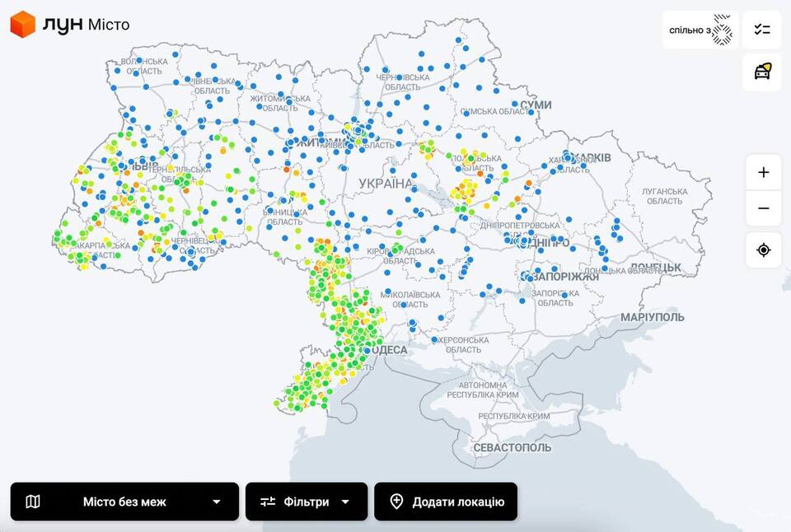The width and height of the screenshot is (791, 532).
Task: Click the map icon beside Місто без меж
Action: (x=33, y=502)
